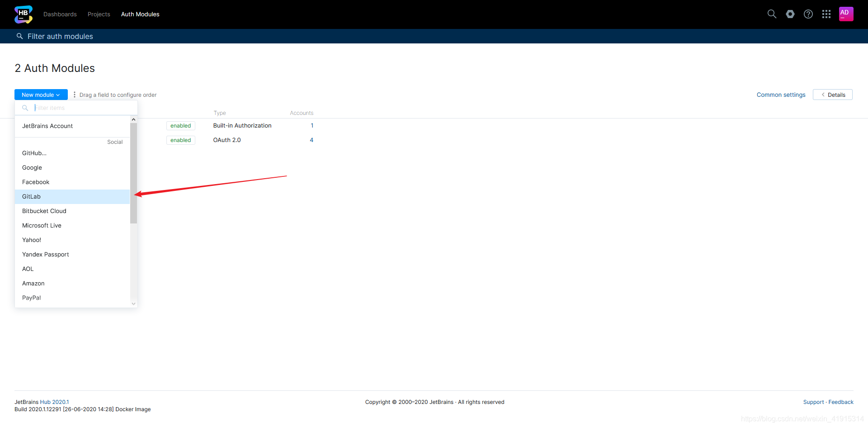Select Yahoo! module option
The width and height of the screenshot is (868, 427).
click(x=72, y=240)
